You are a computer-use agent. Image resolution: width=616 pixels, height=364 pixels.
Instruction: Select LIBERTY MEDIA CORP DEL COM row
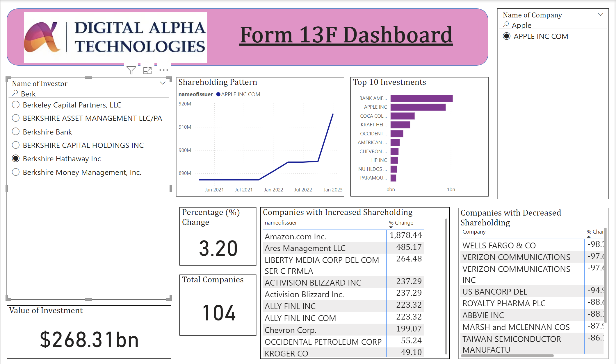343,265
